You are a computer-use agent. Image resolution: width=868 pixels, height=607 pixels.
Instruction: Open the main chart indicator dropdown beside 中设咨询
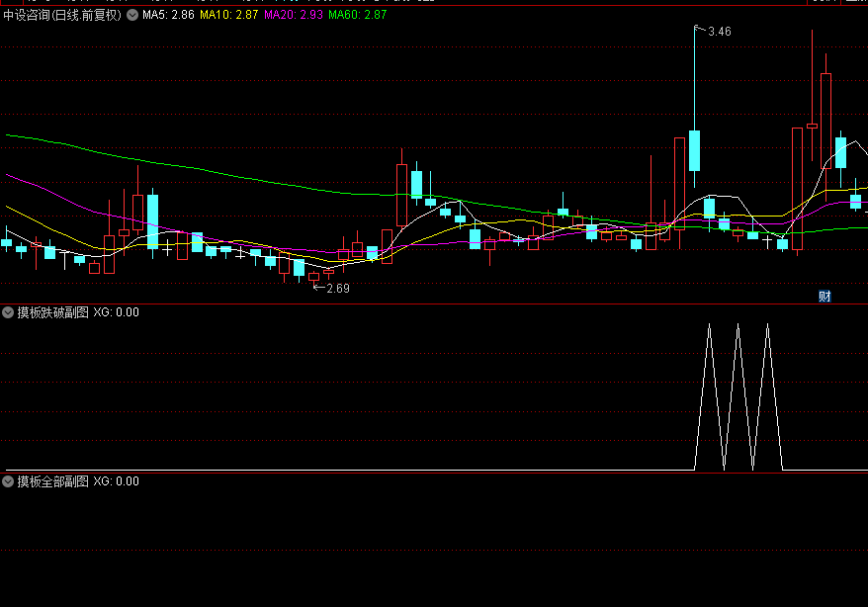pyautogui.click(x=132, y=15)
